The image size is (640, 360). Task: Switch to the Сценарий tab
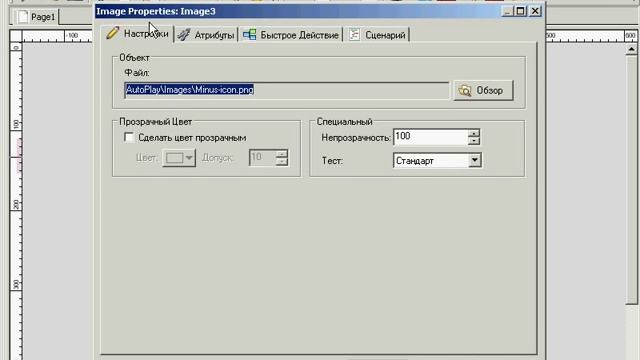[377, 35]
